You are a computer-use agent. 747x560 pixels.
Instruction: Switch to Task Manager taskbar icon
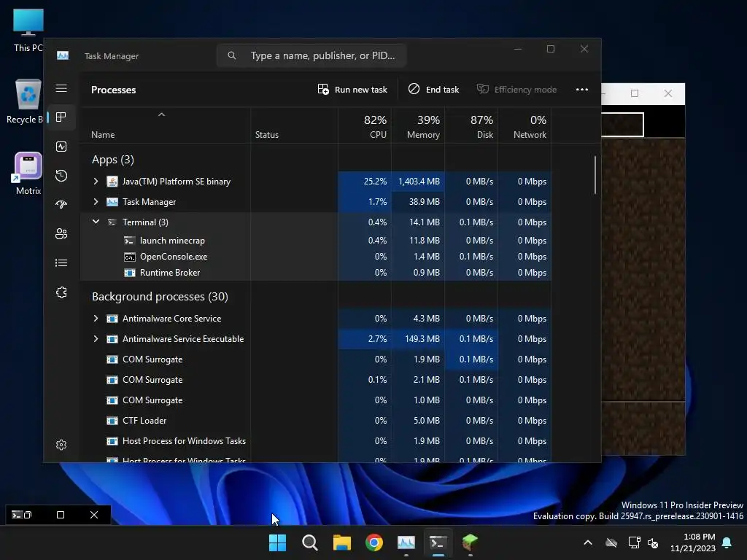click(x=406, y=542)
